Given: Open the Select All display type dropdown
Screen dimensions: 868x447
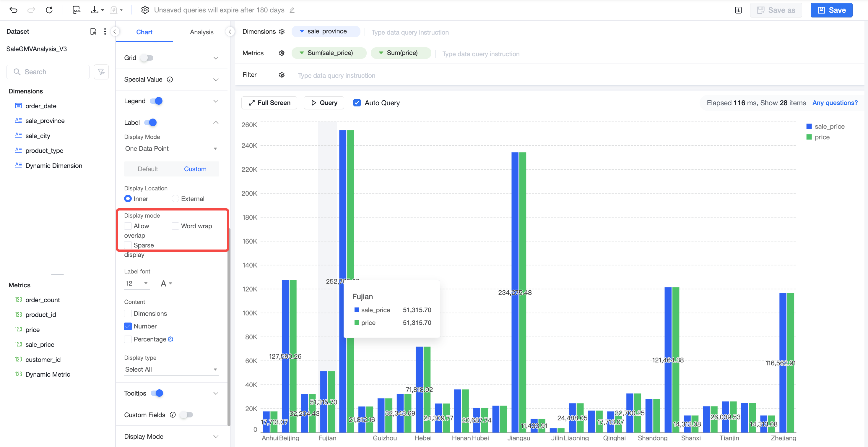Looking at the screenshot, I should 172,370.
